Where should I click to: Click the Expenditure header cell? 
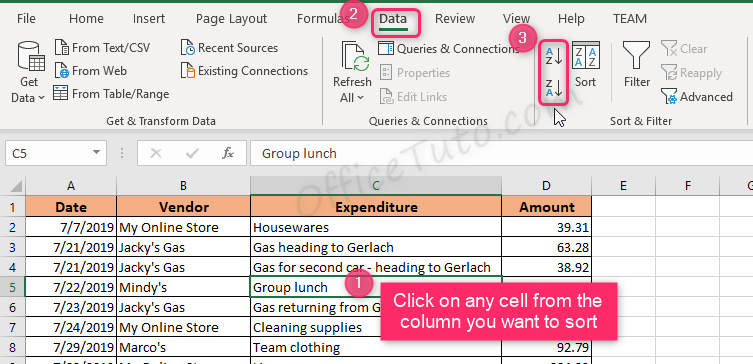point(376,207)
